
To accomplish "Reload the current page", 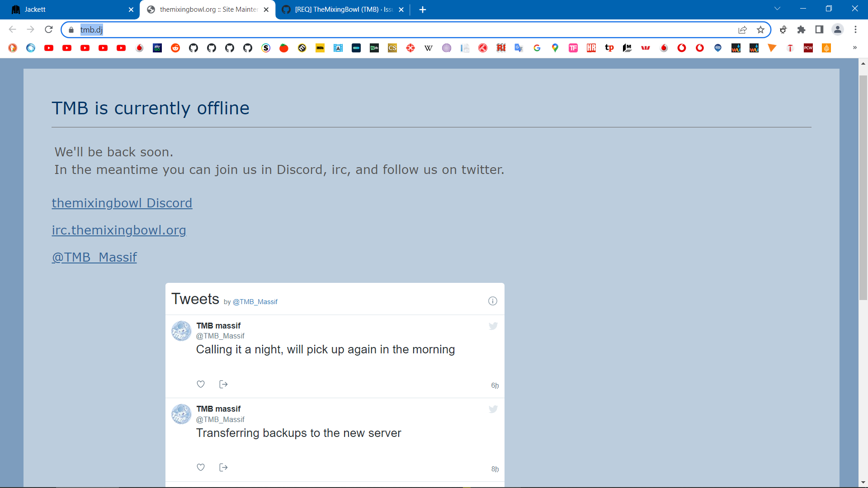I will click(49, 29).
